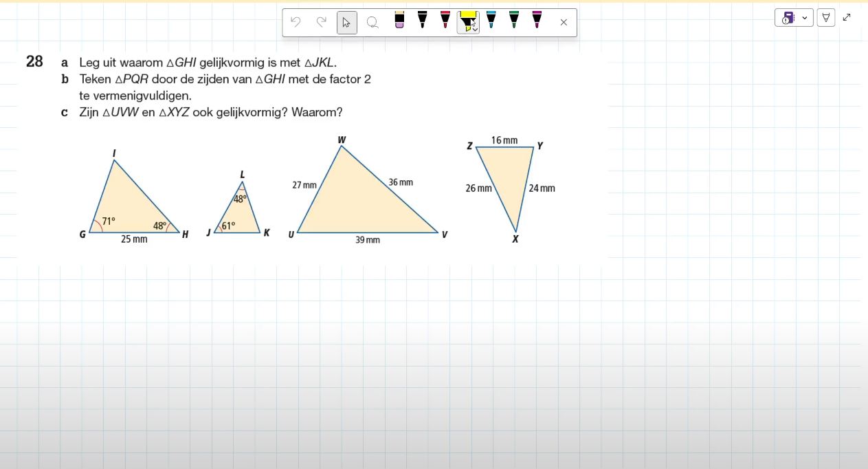Select the arrow cursor selection tool

pyautogui.click(x=346, y=22)
